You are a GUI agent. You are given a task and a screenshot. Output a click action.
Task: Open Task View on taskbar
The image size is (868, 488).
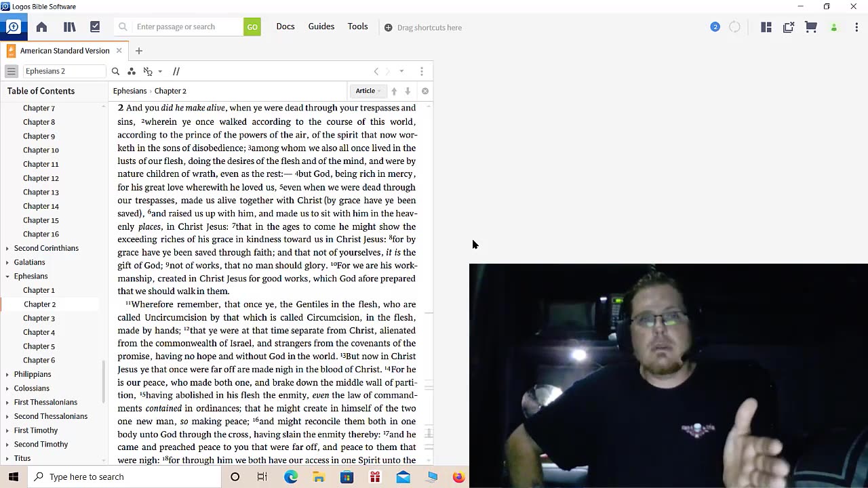tap(262, 476)
